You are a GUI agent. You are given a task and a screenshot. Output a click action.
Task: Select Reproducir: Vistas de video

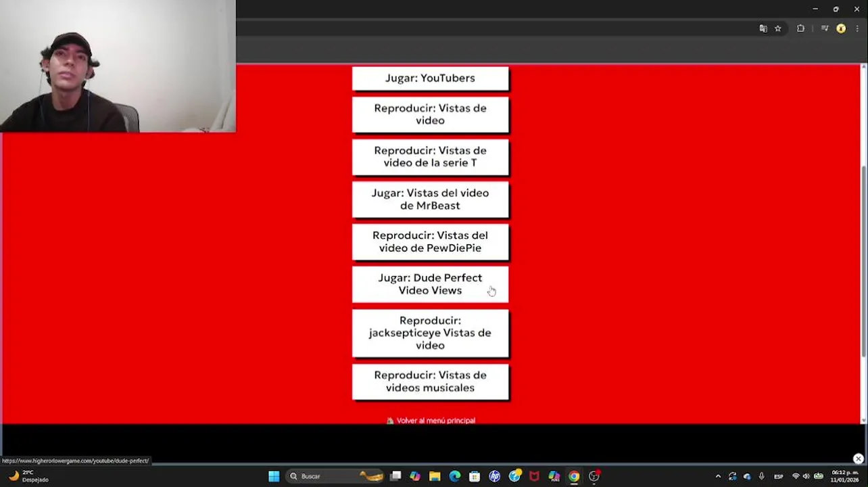point(430,114)
